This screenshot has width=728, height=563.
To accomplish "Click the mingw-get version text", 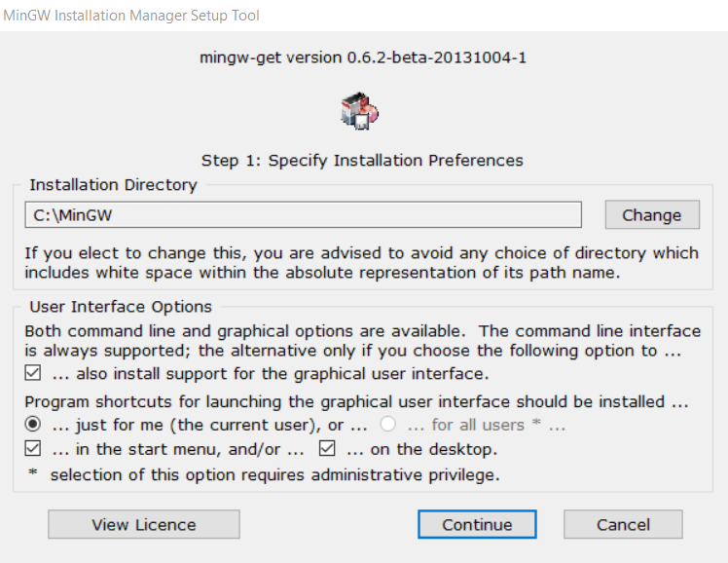I will coord(363,57).
